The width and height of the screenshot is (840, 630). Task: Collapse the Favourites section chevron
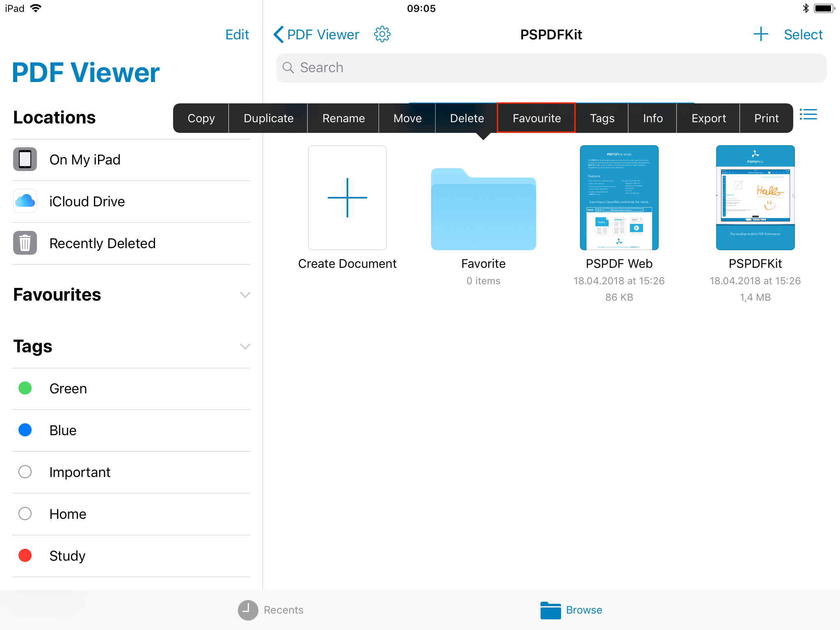click(x=245, y=295)
